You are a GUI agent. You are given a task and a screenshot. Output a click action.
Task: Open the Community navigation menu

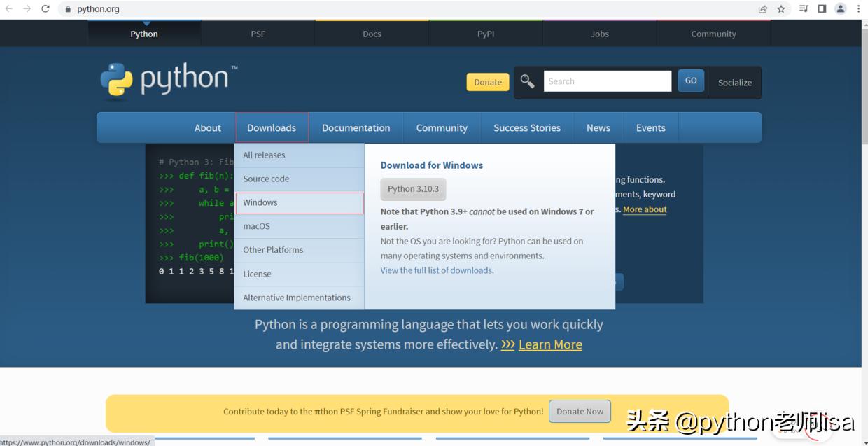(442, 127)
